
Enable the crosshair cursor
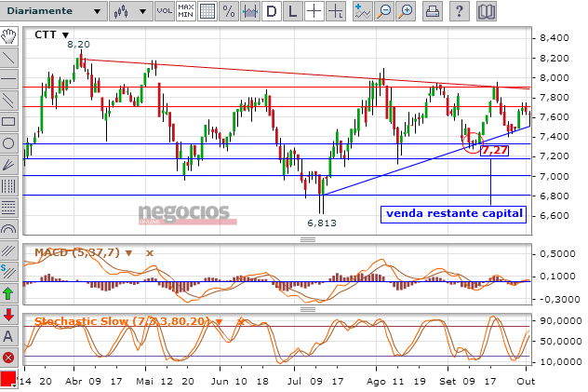pyautogui.click(x=314, y=11)
